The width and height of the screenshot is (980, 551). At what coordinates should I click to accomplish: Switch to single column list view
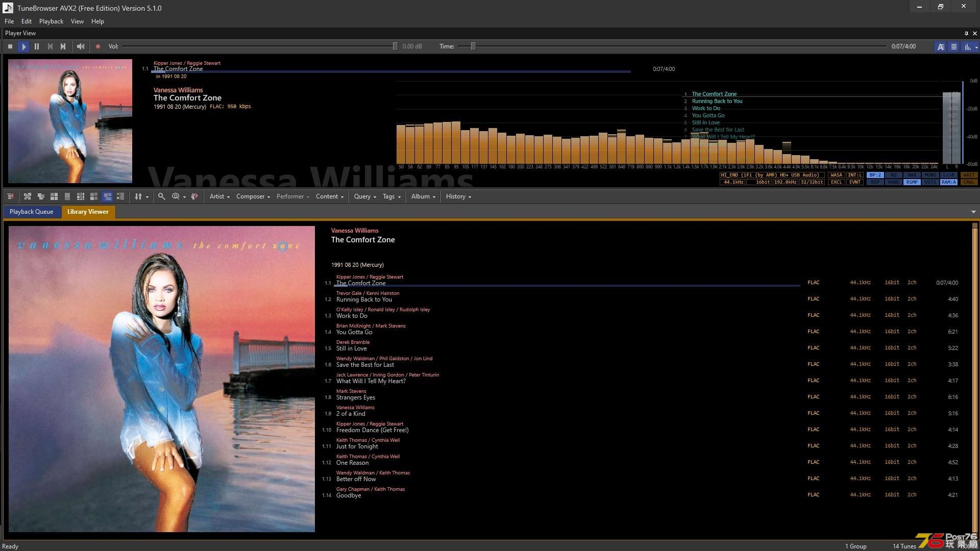pos(67,196)
